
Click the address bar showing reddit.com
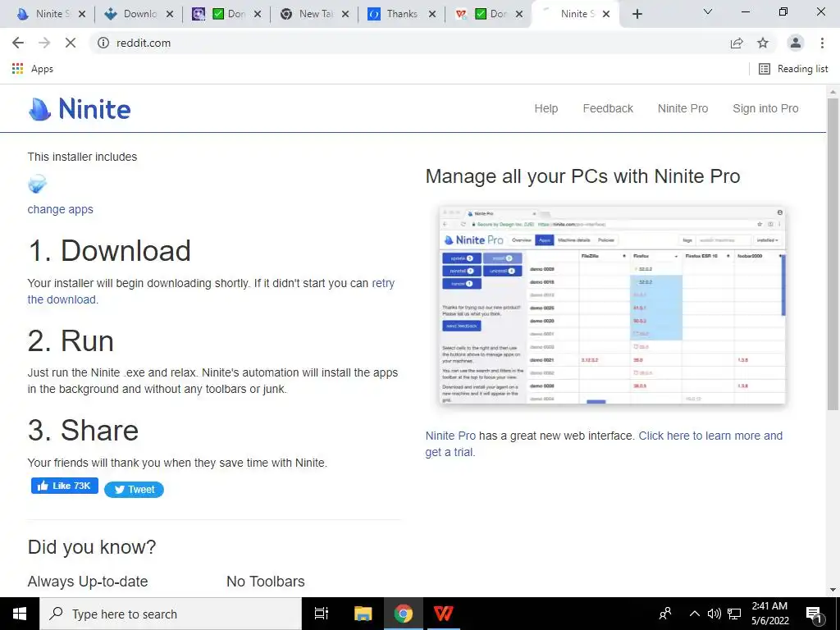point(407,43)
